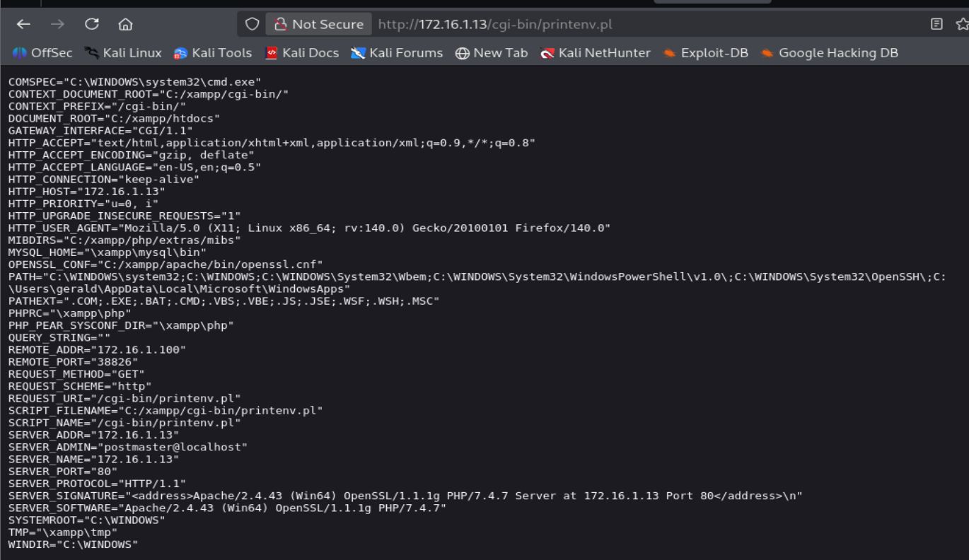The image size is (969, 560).
Task: Click the TMP "\xampp\tmp" line
Action: tap(63, 532)
